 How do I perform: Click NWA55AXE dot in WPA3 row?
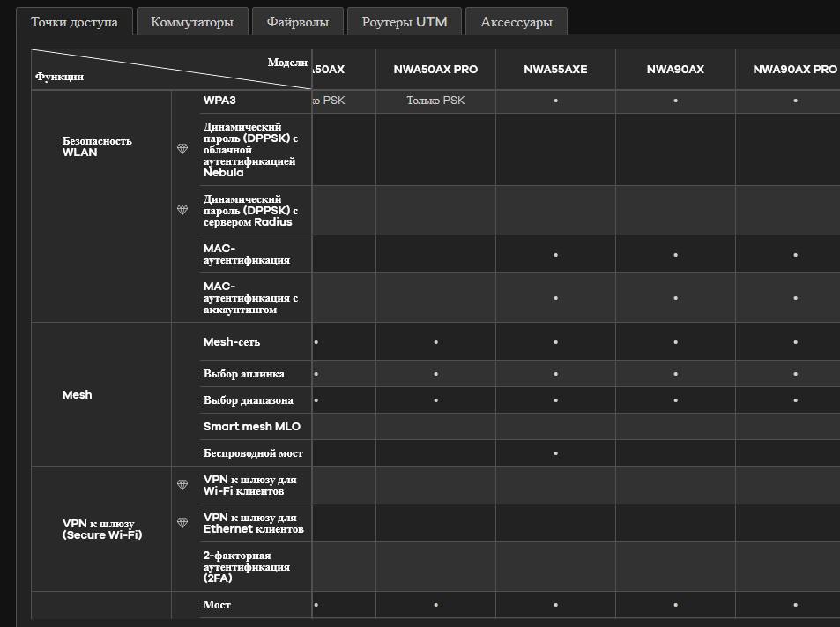click(555, 101)
